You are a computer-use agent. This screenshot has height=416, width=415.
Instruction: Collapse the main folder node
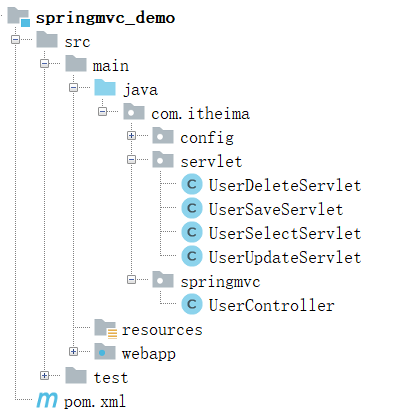point(44,63)
